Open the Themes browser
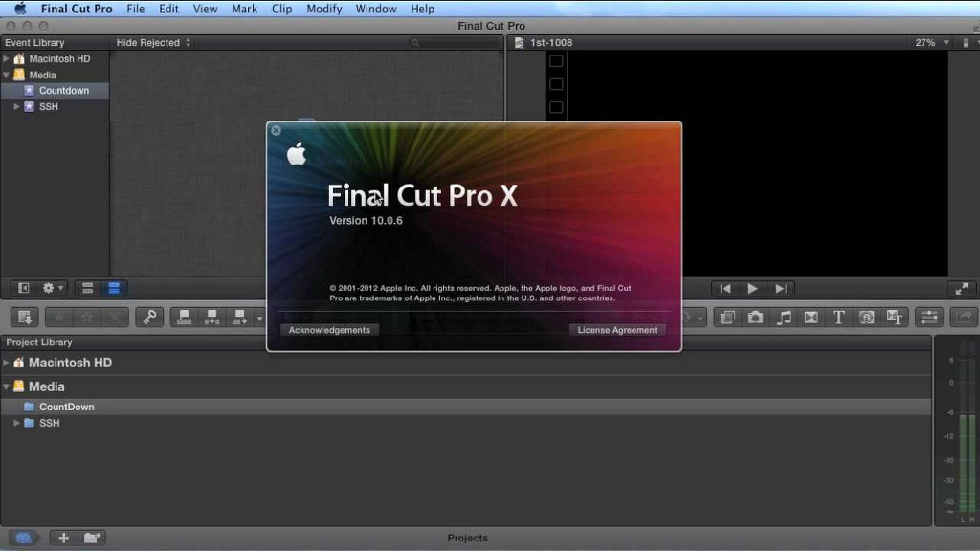980x551 pixels. (895, 318)
